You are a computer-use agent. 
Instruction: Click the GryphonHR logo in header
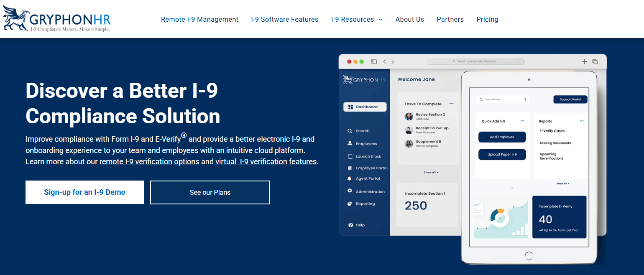pos(57,19)
